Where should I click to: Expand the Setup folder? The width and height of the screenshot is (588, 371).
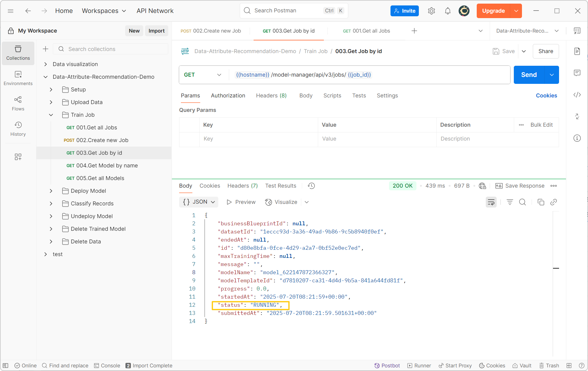(51, 90)
